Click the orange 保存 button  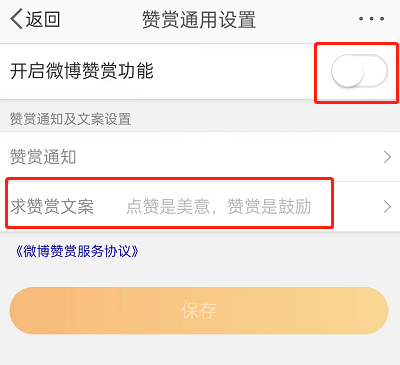pos(199,311)
